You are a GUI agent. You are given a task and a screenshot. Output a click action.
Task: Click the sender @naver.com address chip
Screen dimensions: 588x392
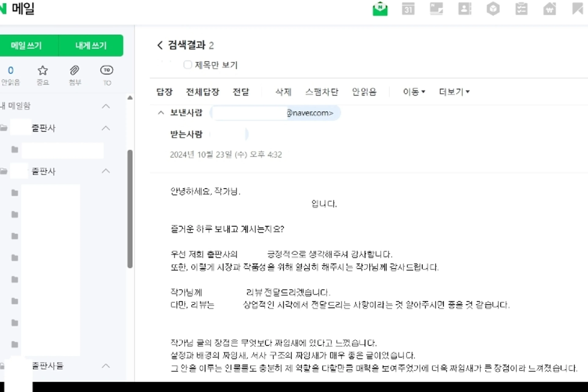[x=275, y=113]
